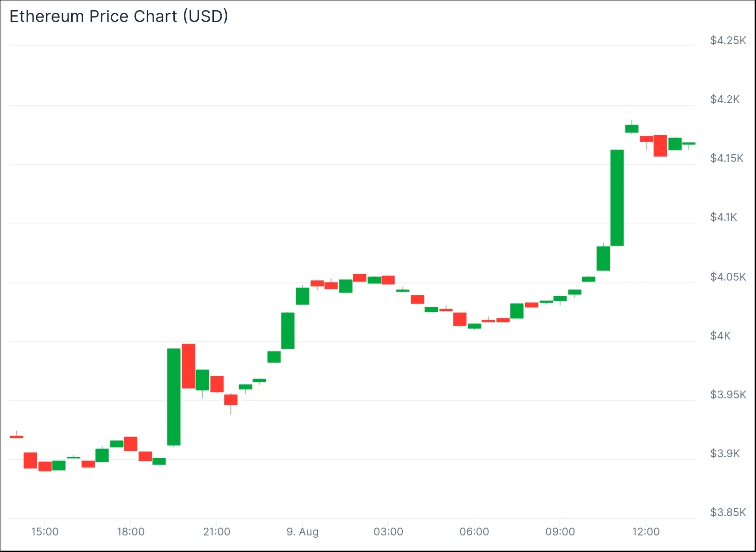Click the Ethereum Price Chart (USD) title

[119, 17]
